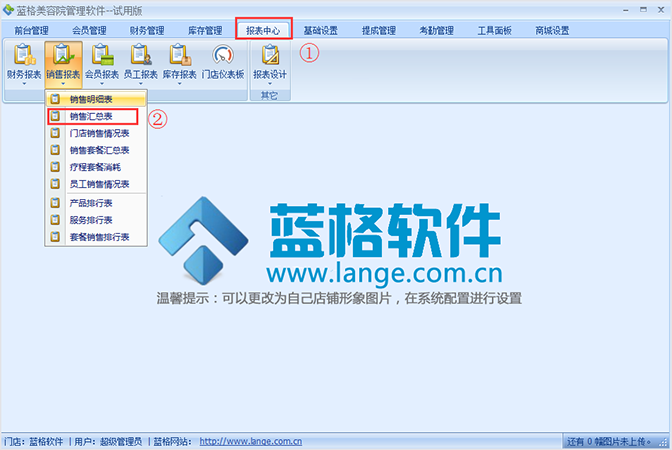The height and width of the screenshot is (450, 672).
Task: Switch to the 考勤管理 tab
Action: tap(436, 30)
